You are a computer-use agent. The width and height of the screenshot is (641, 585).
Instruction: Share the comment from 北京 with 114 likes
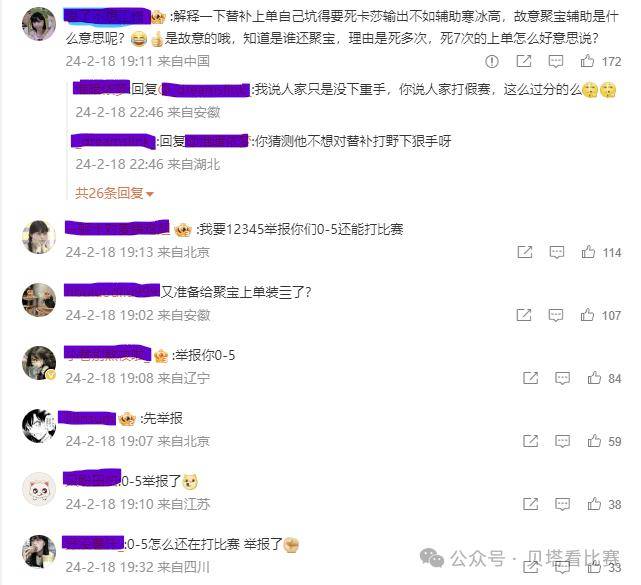[x=524, y=252]
